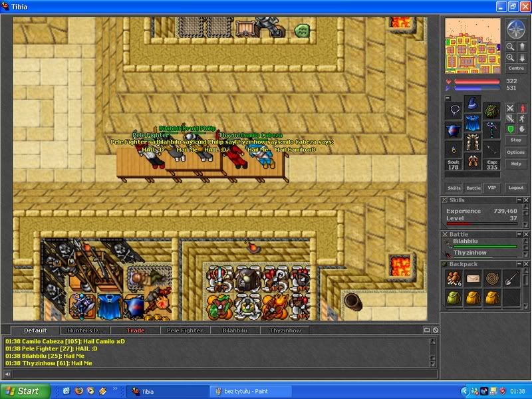This screenshot has width=532, height=399.
Task: Select the shield in left hand slot
Action: click(454, 130)
